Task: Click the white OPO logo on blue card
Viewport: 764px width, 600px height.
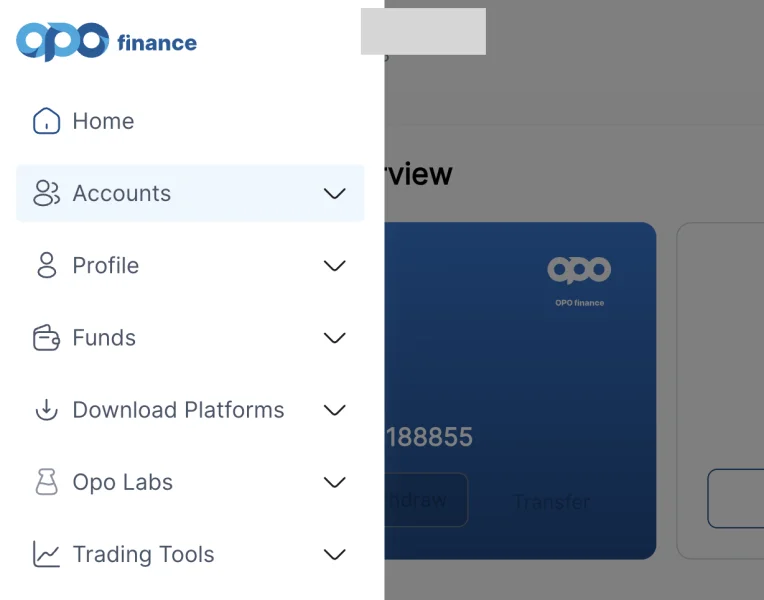Action: (579, 270)
